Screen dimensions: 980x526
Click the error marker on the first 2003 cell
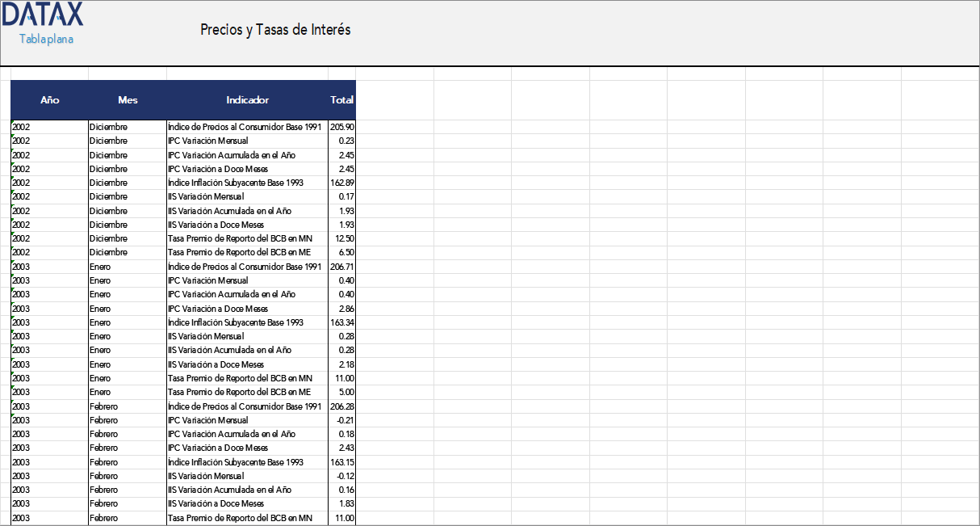click(x=11, y=263)
